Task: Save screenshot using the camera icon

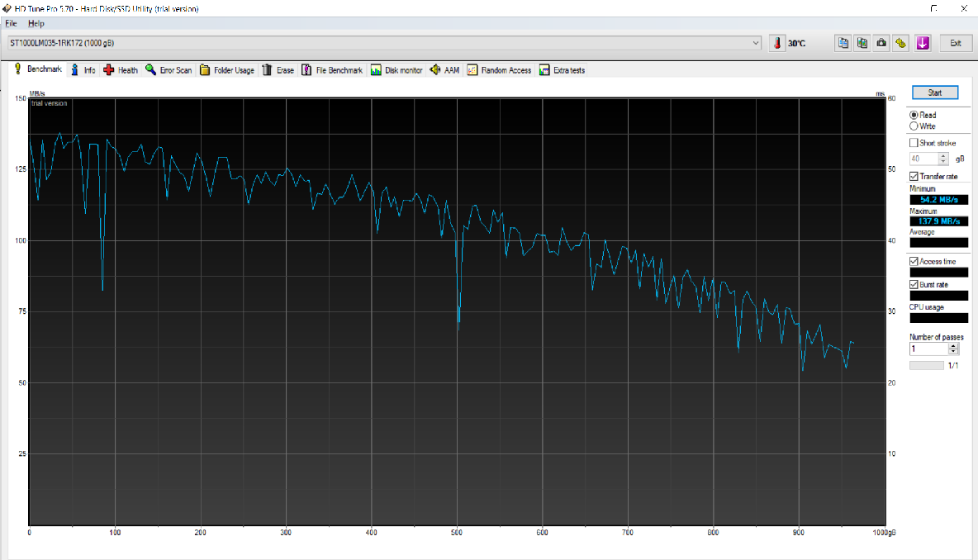Action: 881,43
